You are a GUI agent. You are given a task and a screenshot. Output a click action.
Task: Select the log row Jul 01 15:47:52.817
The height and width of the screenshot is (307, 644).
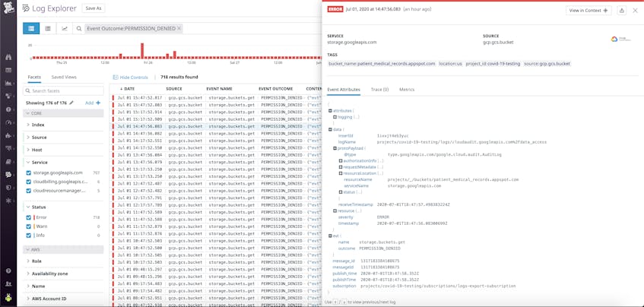[216, 98]
